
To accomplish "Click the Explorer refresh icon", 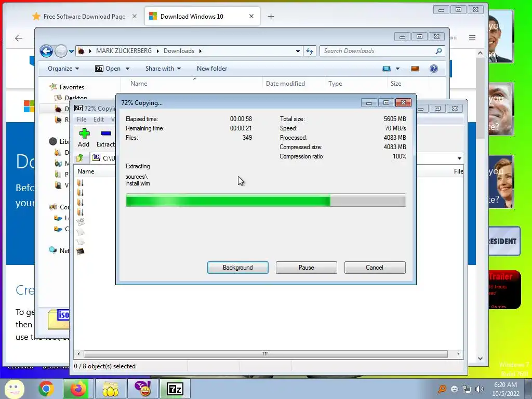I will click(310, 51).
